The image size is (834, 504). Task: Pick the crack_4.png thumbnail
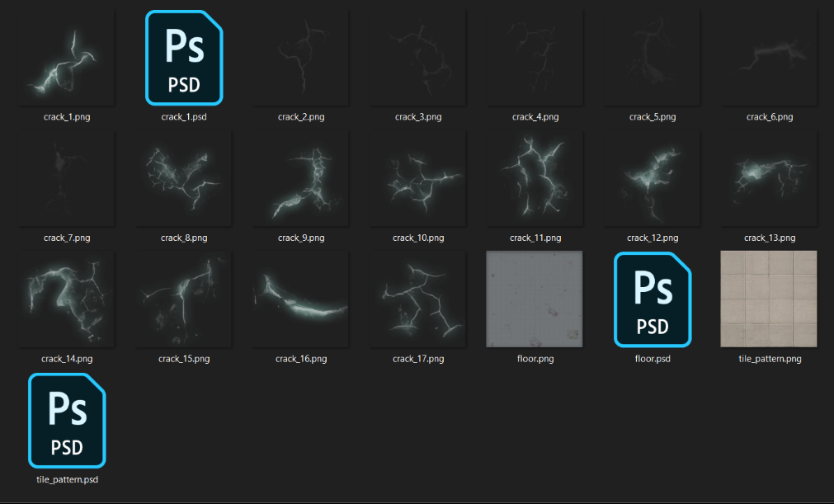point(535,58)
